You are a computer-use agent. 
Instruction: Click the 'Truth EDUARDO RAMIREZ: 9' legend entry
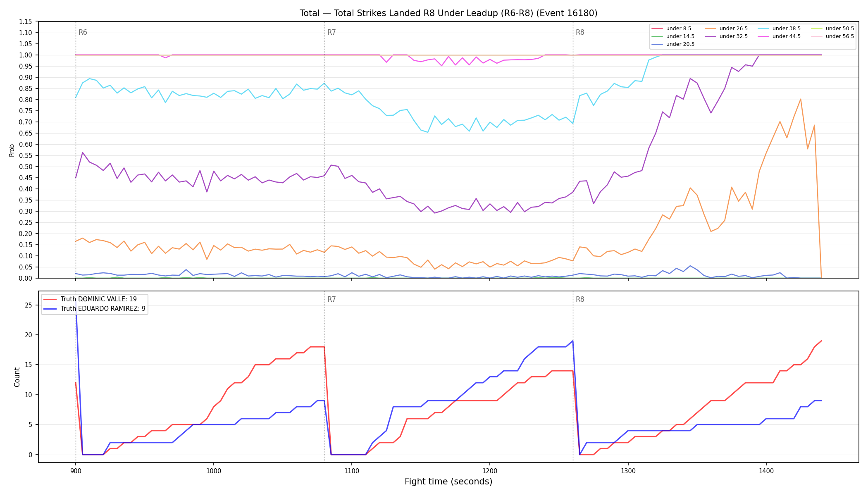point(94,309)
